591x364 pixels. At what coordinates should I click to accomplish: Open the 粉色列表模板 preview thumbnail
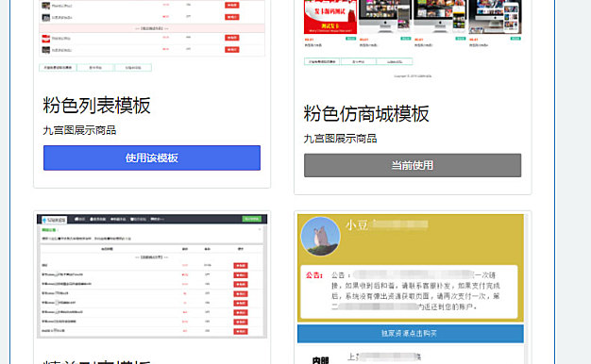pyautogui.click(x=152, y=36)
